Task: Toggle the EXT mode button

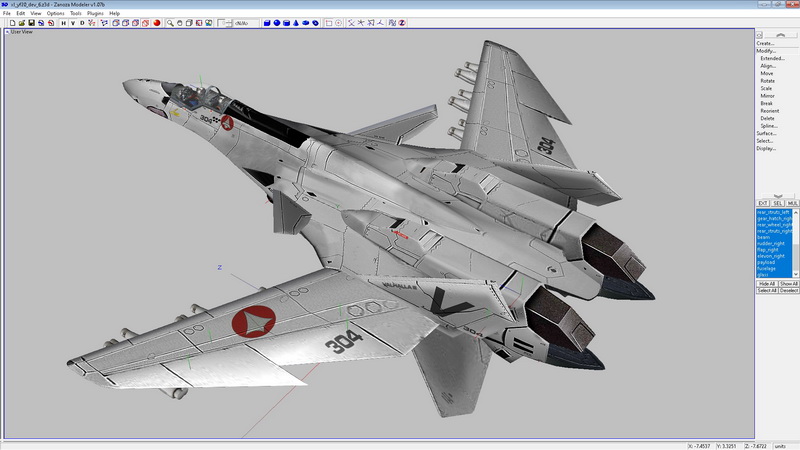Action: (x=763, y=203)
